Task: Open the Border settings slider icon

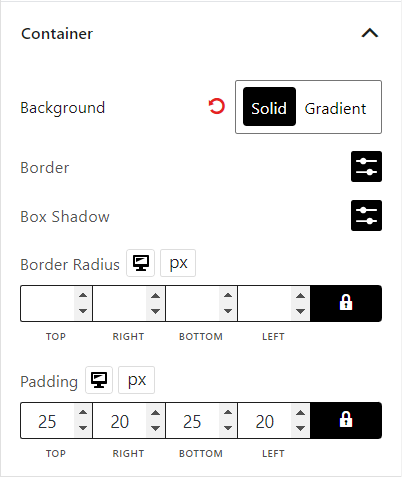Action: [x=366, y=166]
